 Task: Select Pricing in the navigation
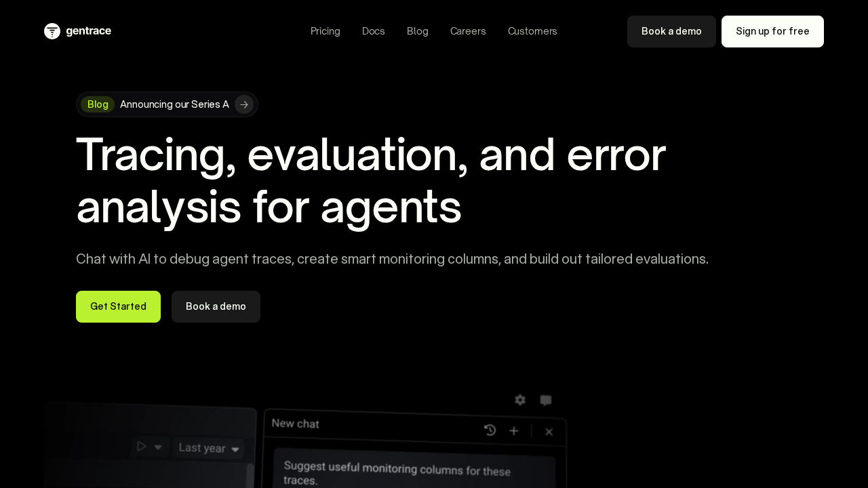325,31
